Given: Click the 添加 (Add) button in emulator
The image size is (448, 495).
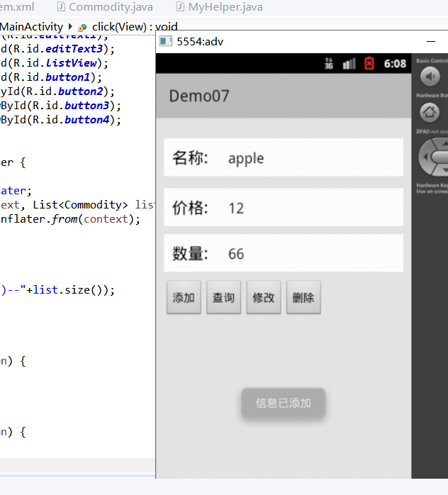Looking at the screenshot, I should tap(184, 297).
